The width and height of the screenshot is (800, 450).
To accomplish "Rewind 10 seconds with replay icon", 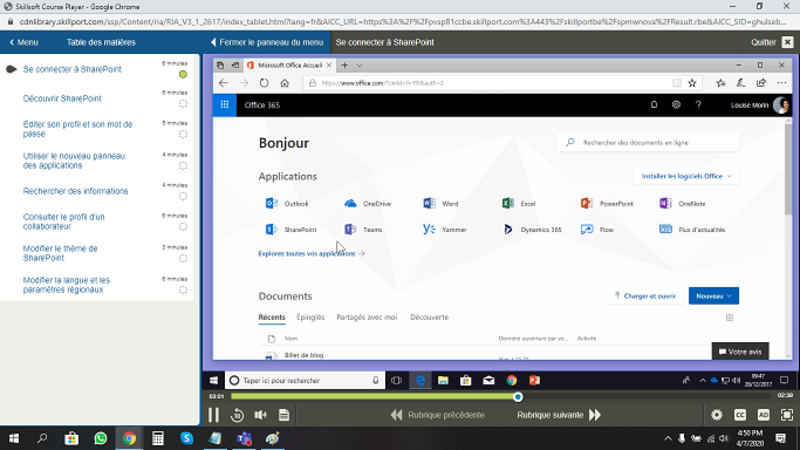I will click(237, 415).
